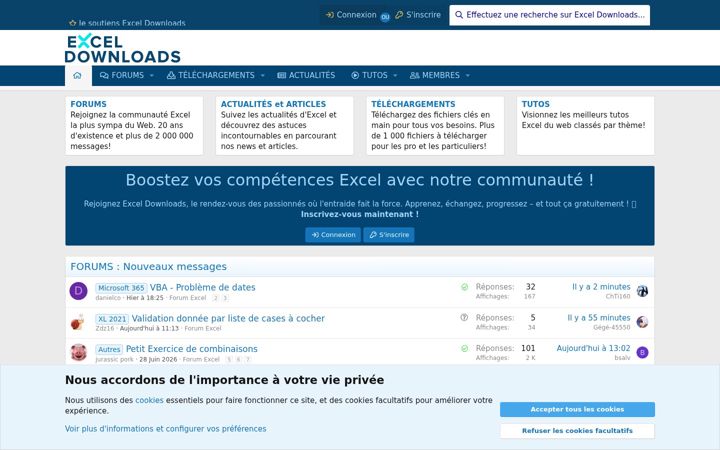This screenshot has width=720, height=450.
Task: Click Connexion button in banner
Action: tap(333, 235)
